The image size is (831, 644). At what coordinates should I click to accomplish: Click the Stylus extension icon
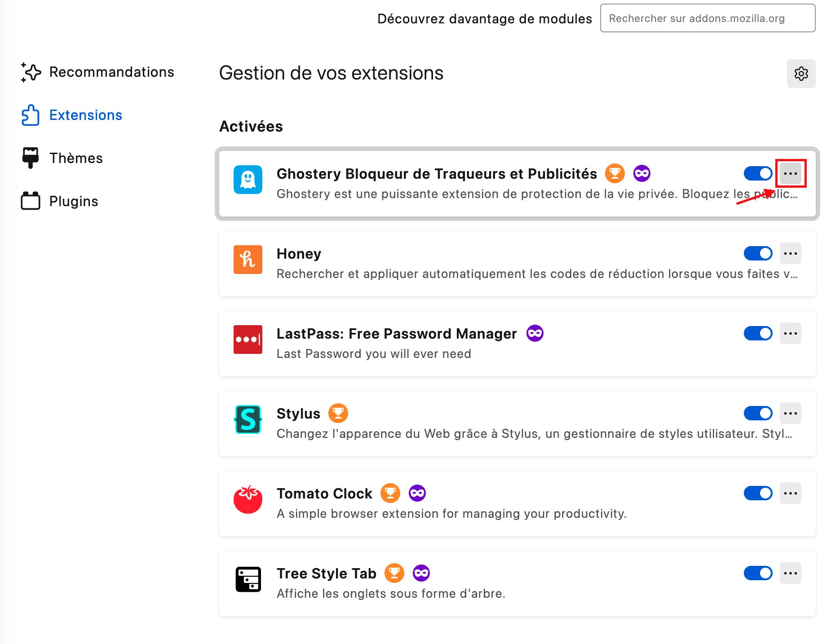tap(248, 419)
